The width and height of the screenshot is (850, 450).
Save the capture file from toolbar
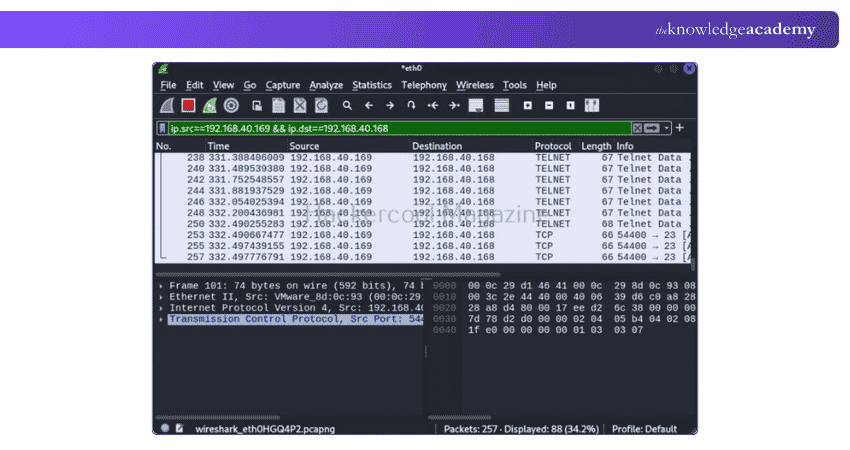(x=279, y=106)
